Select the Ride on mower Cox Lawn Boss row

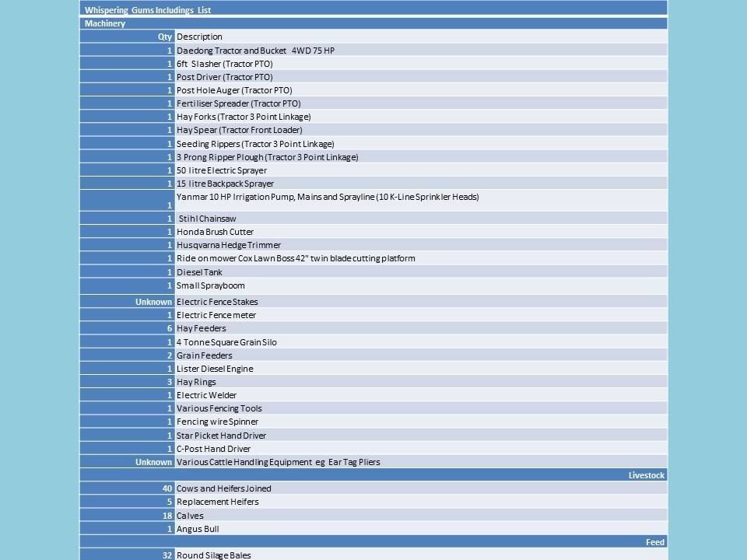pyautogui.click(x=296, y=258)
